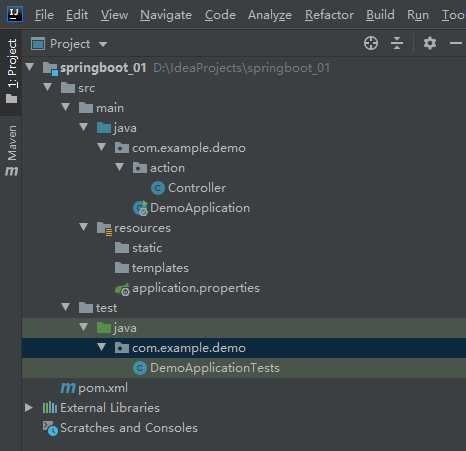Toggle the Maven tool window tab
The height and width of the screenshot is (451, 466).
12,150
